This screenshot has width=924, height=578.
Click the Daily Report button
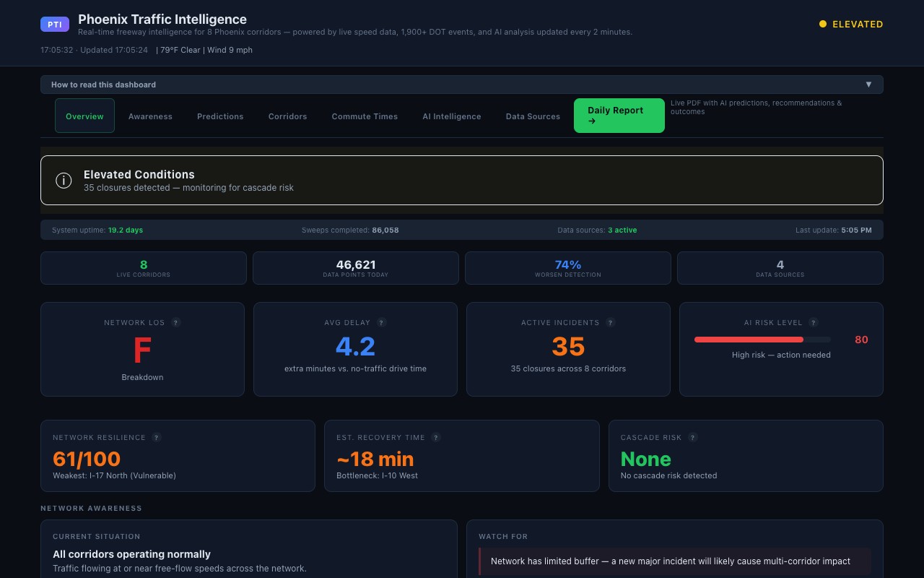click(619, 116)
